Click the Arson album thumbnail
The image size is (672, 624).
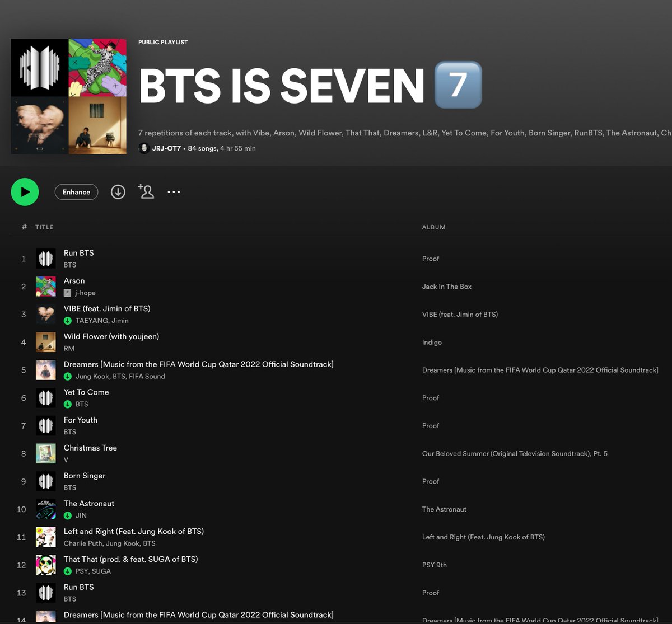(46, 287)
